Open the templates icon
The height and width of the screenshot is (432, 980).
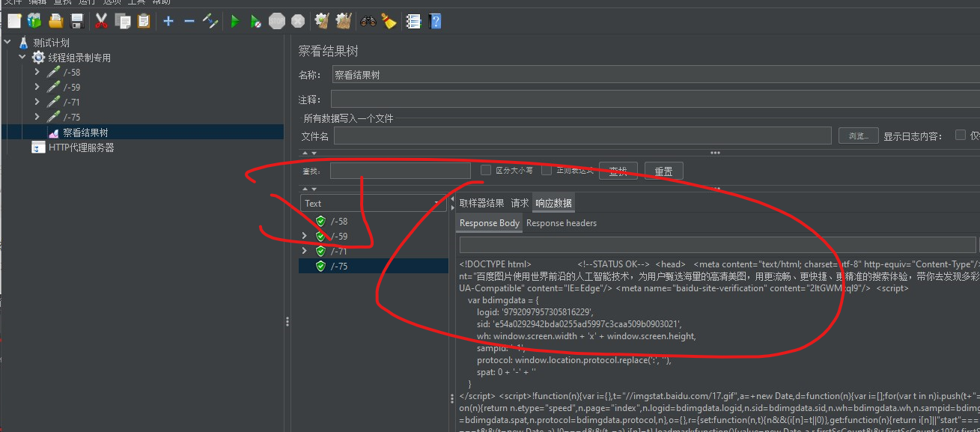point(34,22)
